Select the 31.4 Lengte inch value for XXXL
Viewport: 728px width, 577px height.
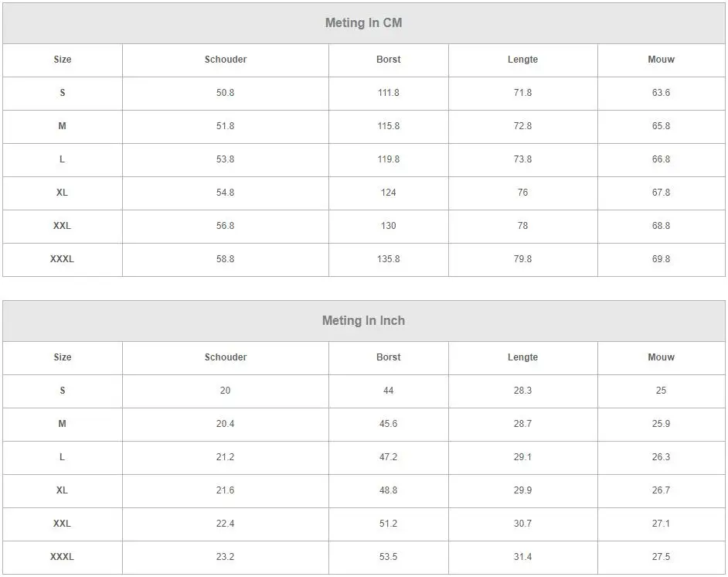[x=522, y=557]
